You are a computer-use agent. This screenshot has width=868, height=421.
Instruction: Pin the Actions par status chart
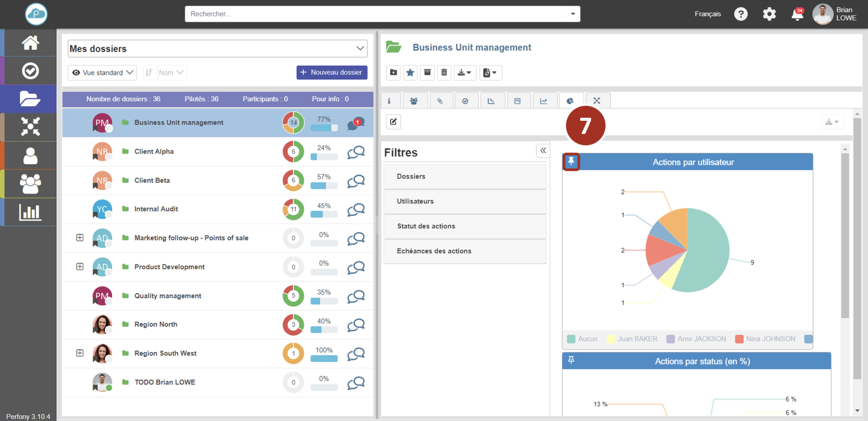click(571, 360)
